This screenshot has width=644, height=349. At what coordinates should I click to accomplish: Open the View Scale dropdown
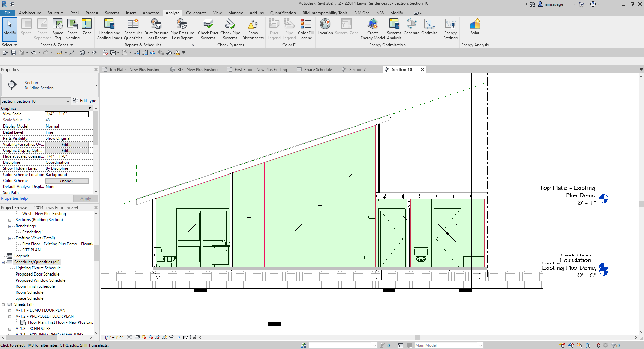click(x=66, y=114)
